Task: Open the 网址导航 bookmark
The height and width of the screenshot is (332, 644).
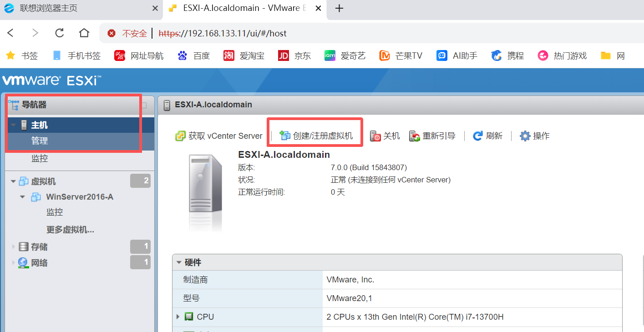Action: (139, 55)
